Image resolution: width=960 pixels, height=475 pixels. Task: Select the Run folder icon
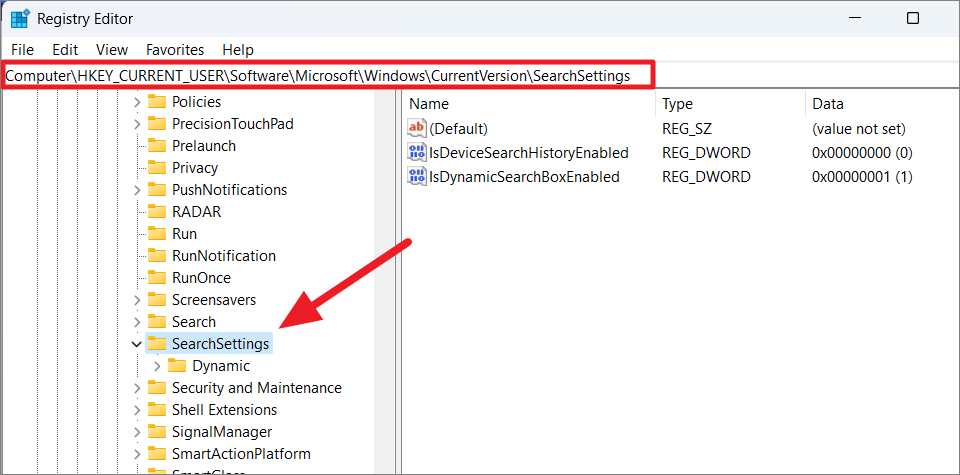coord(157,234)
